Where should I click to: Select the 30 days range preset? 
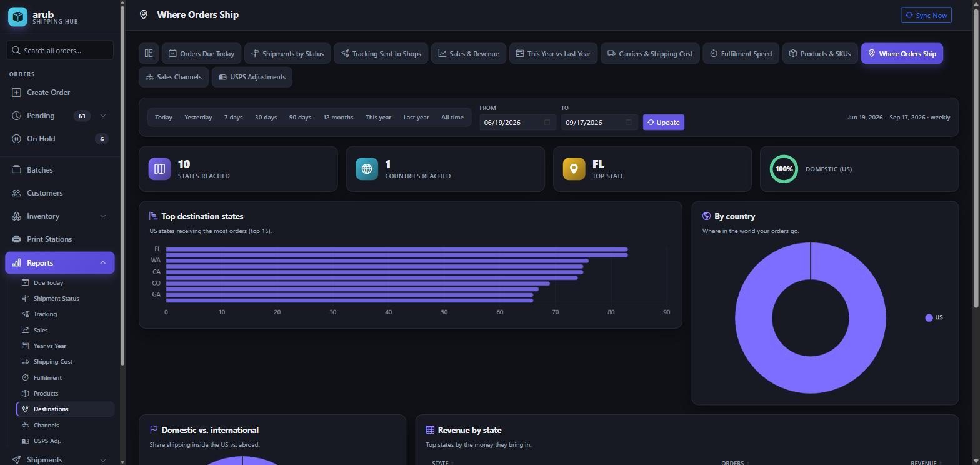(x=266, y=117)
